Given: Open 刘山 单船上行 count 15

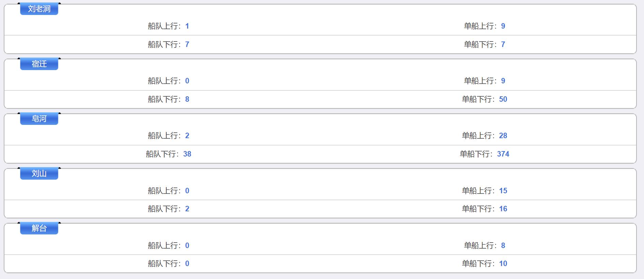Looking at the screenshot, I should click(503, 191).
